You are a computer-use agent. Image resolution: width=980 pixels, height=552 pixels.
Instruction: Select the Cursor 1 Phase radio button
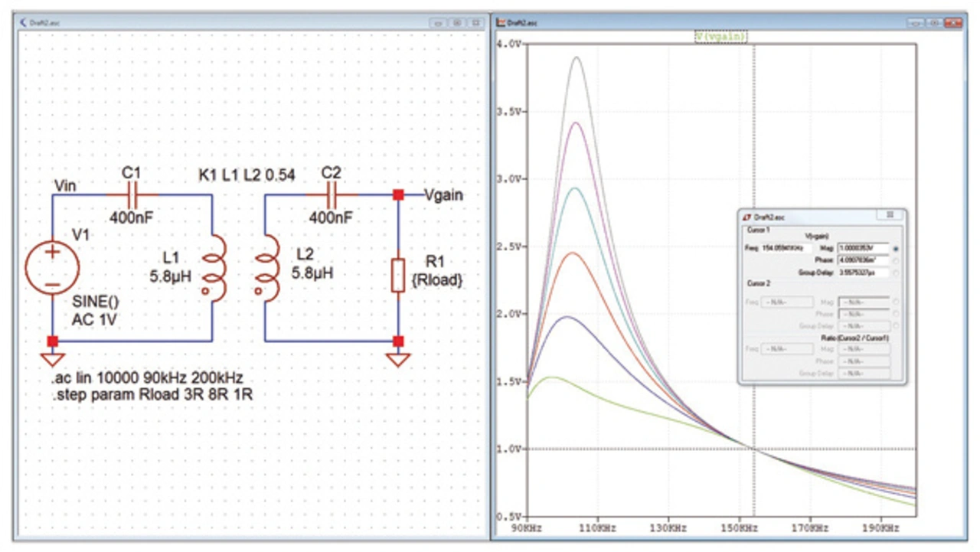[896, 260]
